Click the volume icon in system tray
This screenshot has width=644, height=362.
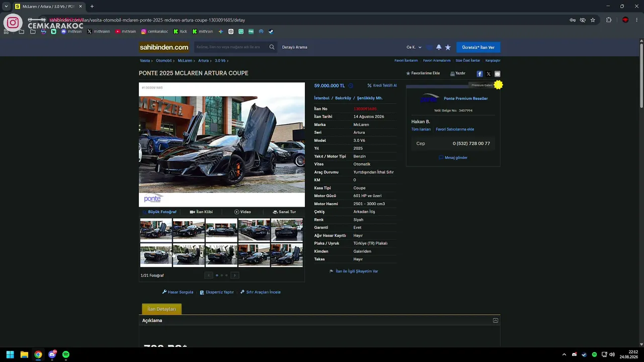pyautogui.click(x=612, y=354)
